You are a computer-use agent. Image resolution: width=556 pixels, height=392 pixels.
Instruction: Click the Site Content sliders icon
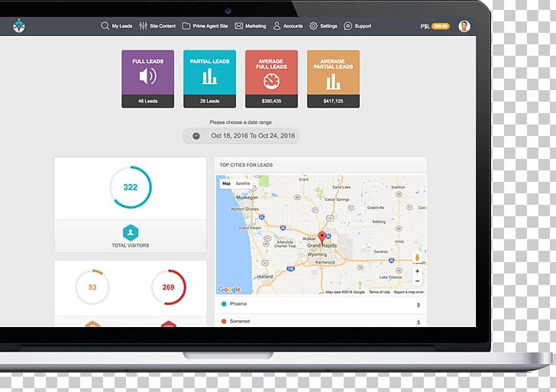144,26
